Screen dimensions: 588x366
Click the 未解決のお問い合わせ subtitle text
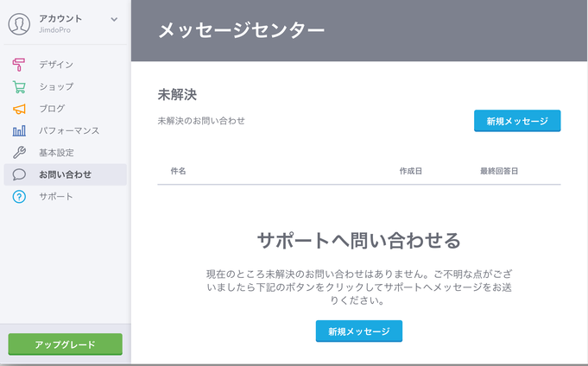201,121
